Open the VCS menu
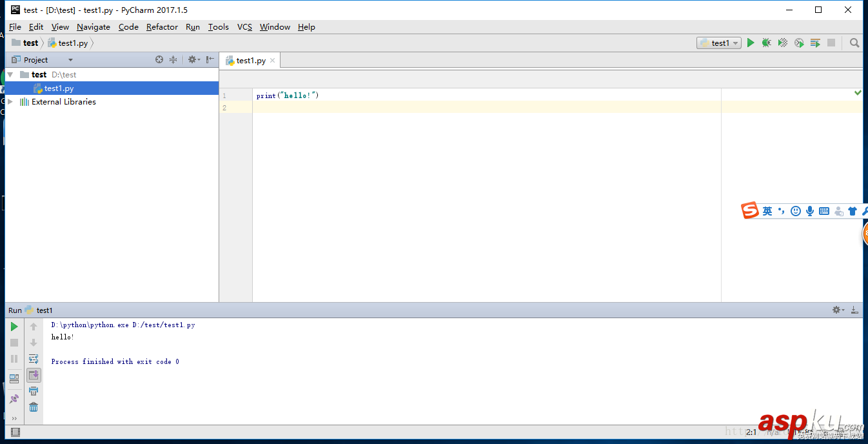The width and height of the screenshot is (868, 444). tap(244, 27)
